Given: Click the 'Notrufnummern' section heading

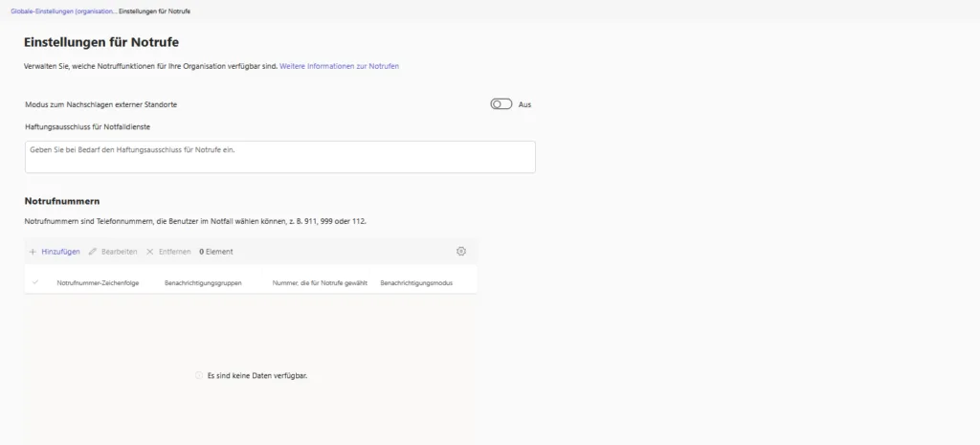Looking at the screenshot, I should 62,201.
